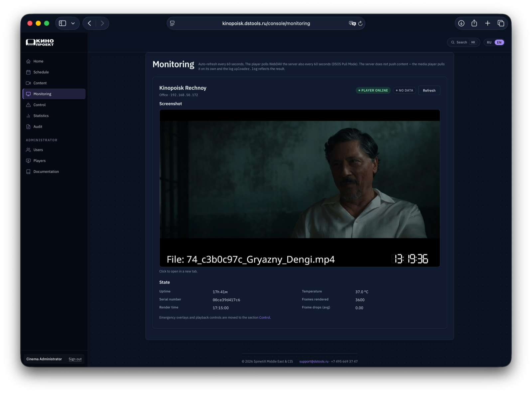Switch language to EN
Screen dimensions: 532x394
499,43
